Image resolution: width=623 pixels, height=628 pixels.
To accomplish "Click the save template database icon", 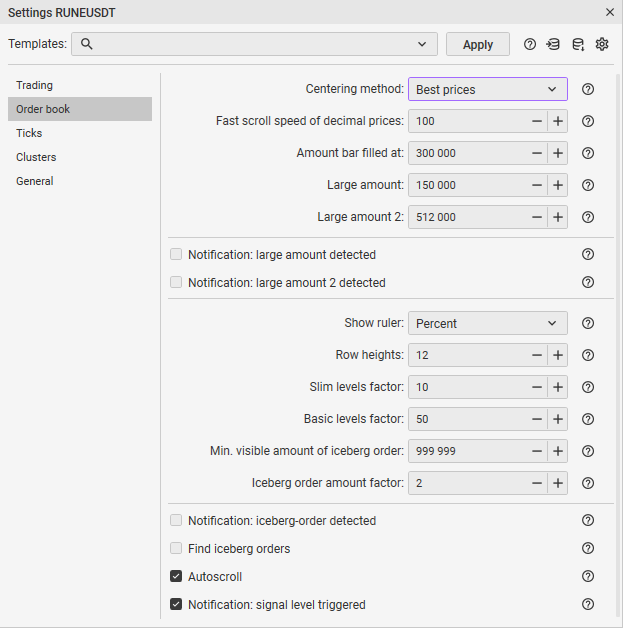I will [578, 44].
